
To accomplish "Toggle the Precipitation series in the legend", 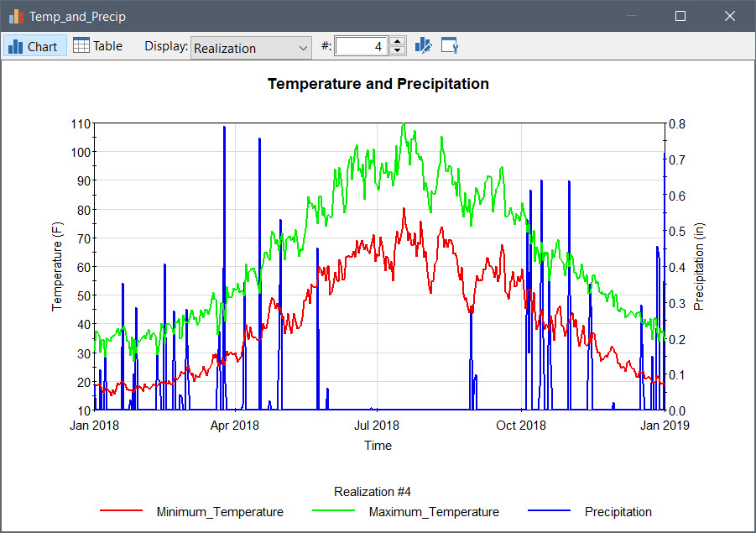I will pyautogui.click(x=618, y=512).
